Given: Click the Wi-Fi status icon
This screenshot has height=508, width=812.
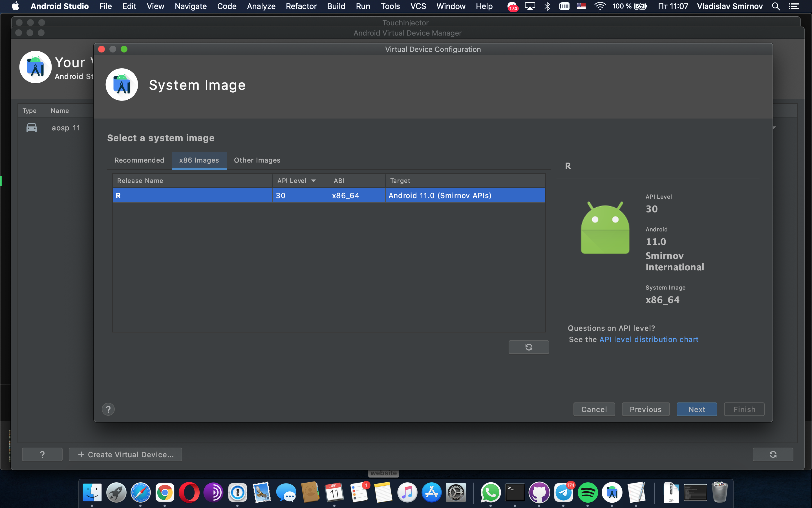Looking at the screenshot, I should pyautogui.click(x=600, y=6).
